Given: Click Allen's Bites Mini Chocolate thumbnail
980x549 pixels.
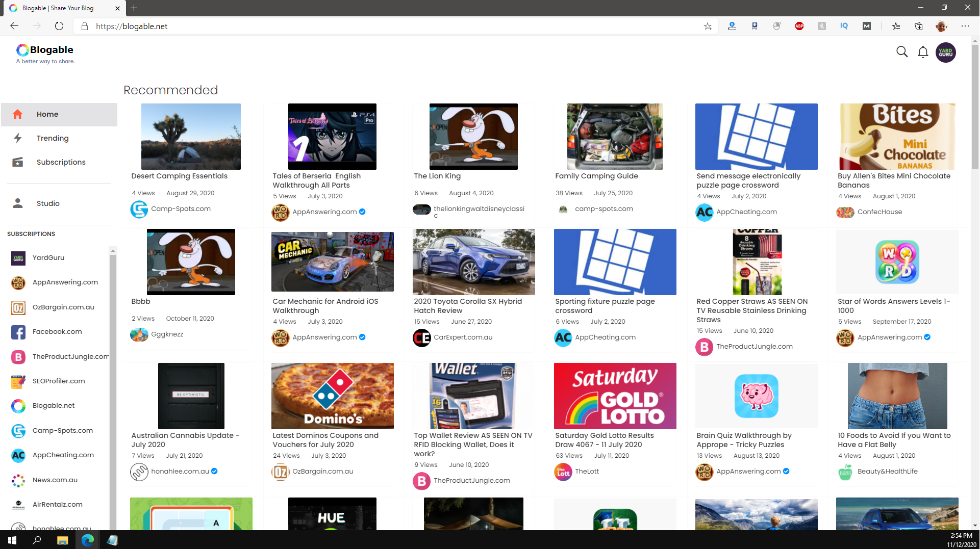Looking at the screenshot, I should click(x=897, y=137).
